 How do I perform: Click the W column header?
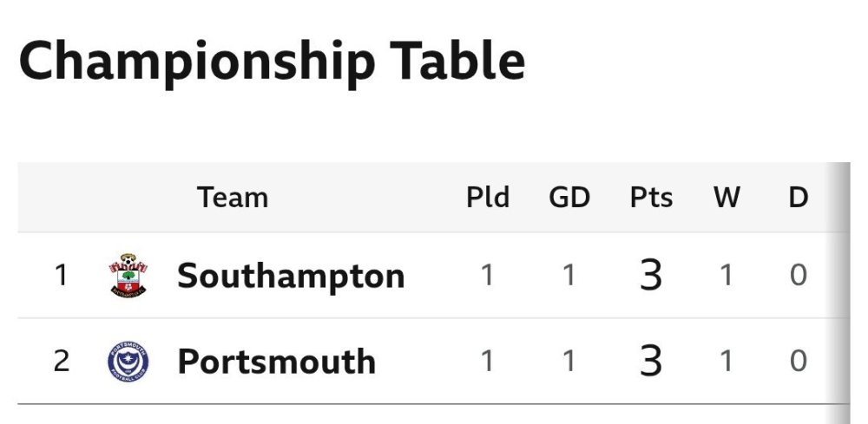[727, 198]
